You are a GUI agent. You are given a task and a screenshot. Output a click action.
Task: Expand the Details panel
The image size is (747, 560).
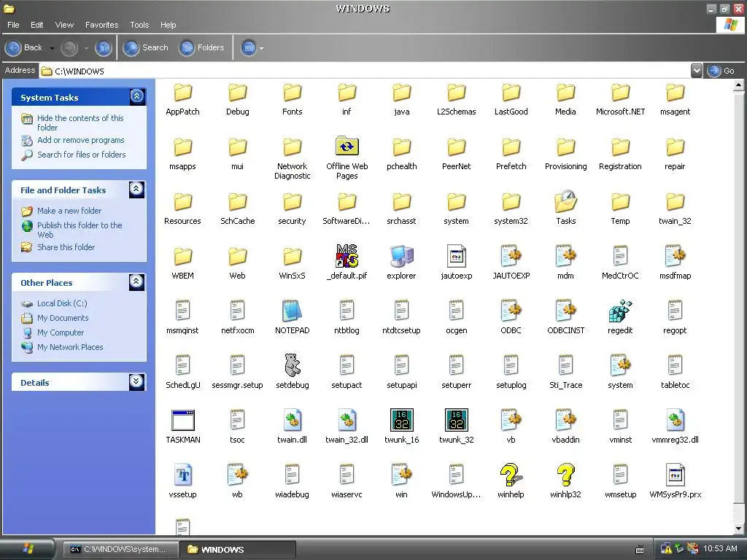click(x=136, y=382)
